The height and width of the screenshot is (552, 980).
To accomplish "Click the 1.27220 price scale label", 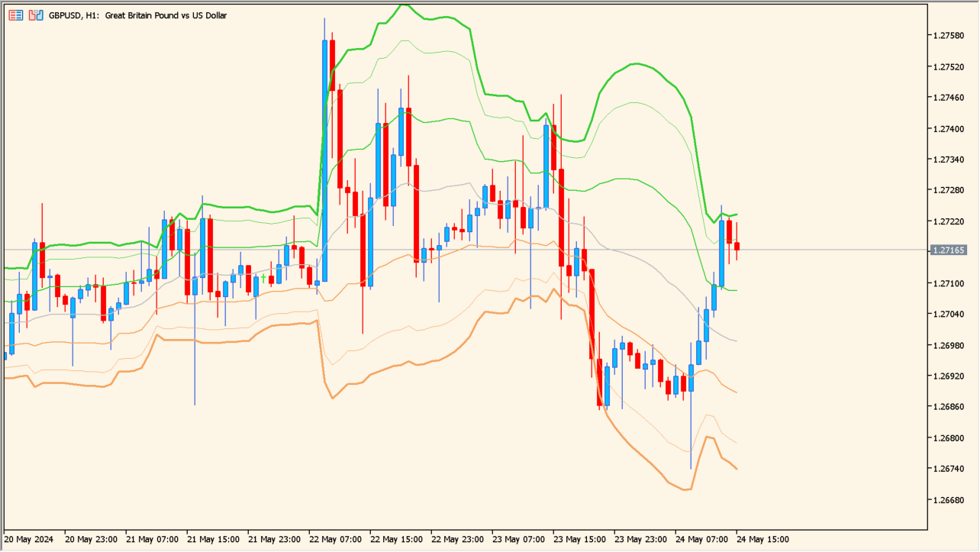I will (x=949, y=221).
